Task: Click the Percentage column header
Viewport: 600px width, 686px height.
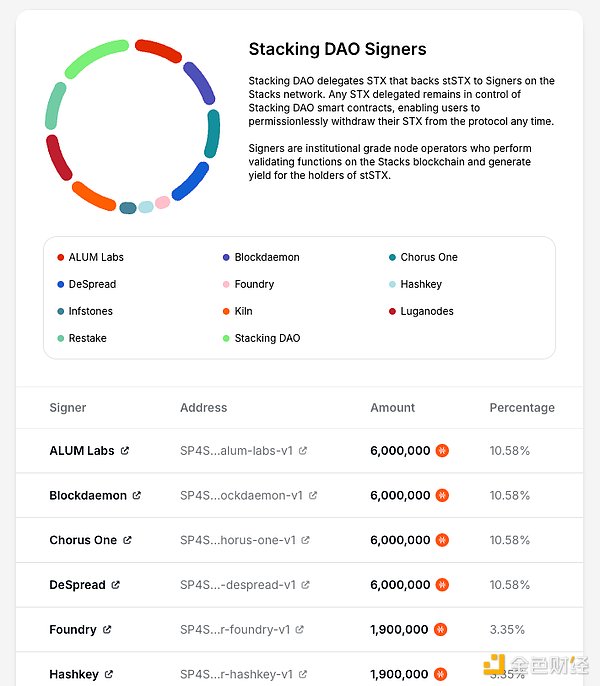Action: [x=521, y=408]
